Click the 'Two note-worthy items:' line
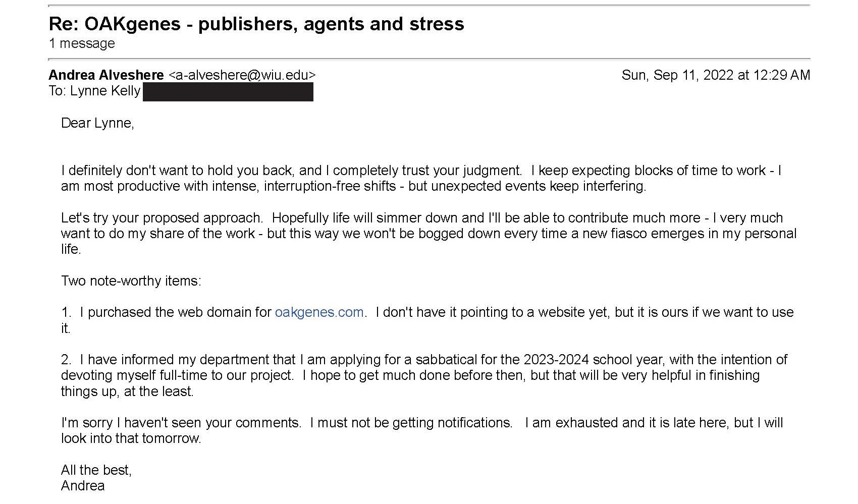 click(131, 281)
